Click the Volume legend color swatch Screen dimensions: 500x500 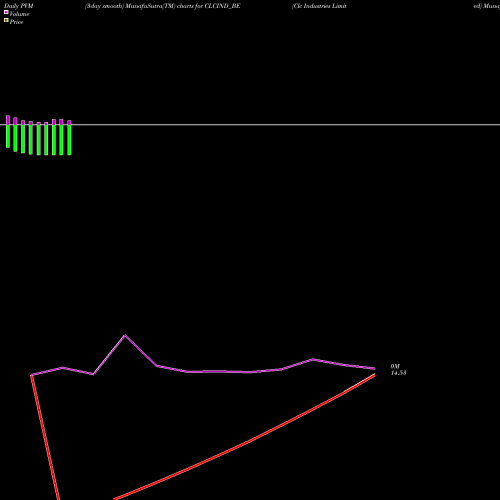point(6,12)
